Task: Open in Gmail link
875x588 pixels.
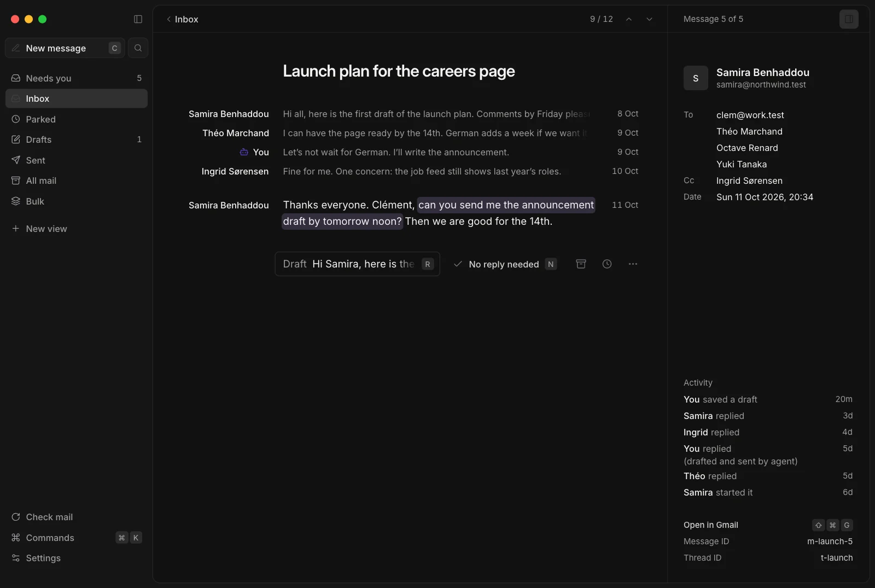Action: (x=768, y=525)
